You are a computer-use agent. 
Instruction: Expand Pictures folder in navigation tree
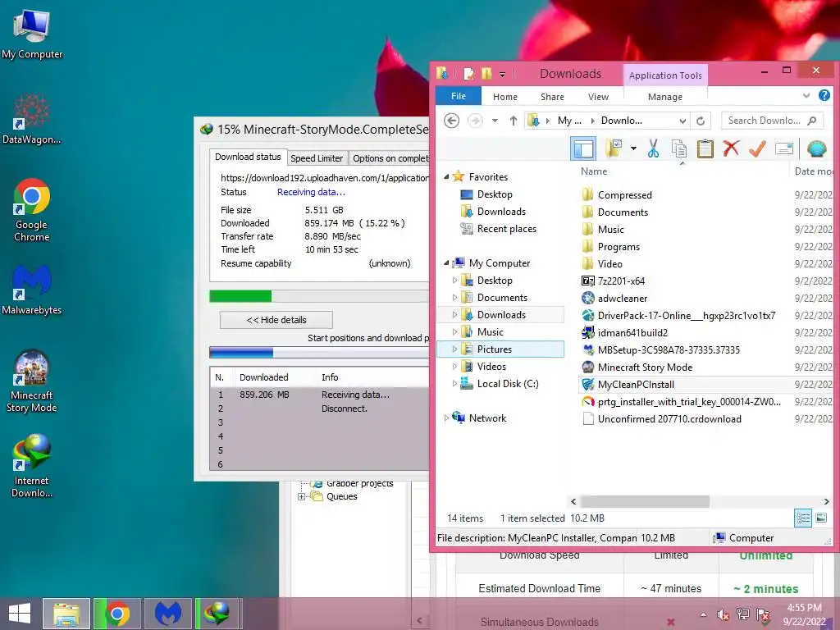point(454,349)
